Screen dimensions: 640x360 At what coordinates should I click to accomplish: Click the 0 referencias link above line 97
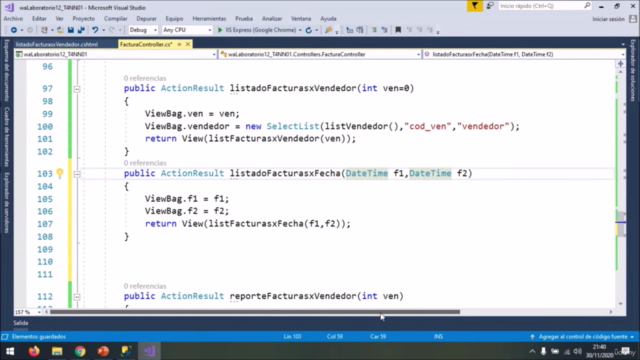tap(145, 78)
